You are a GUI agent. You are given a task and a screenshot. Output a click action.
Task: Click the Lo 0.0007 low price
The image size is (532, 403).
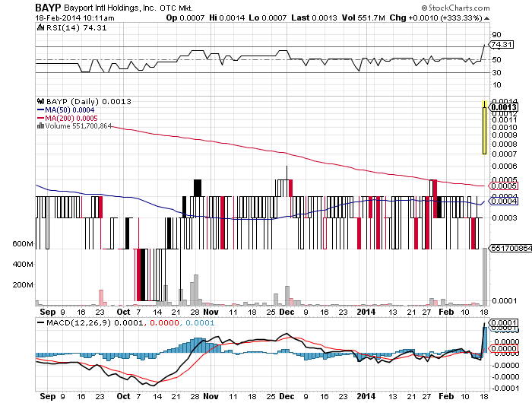(x=268, y=17)
